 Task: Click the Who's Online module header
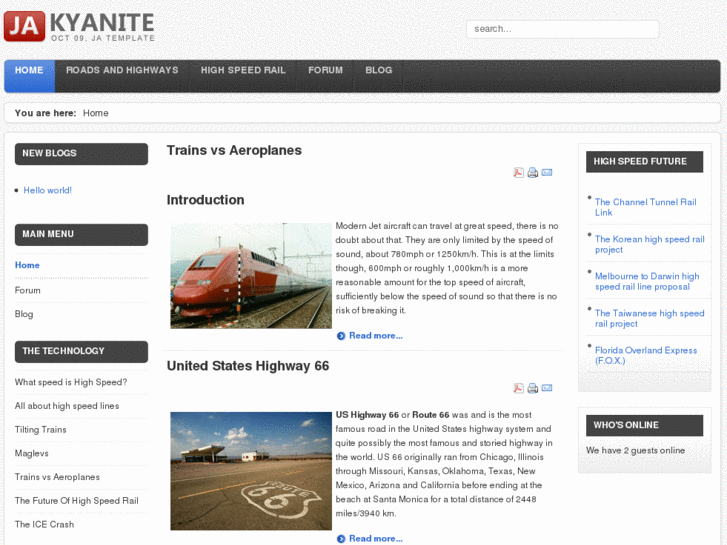click(x=644, y=425)
